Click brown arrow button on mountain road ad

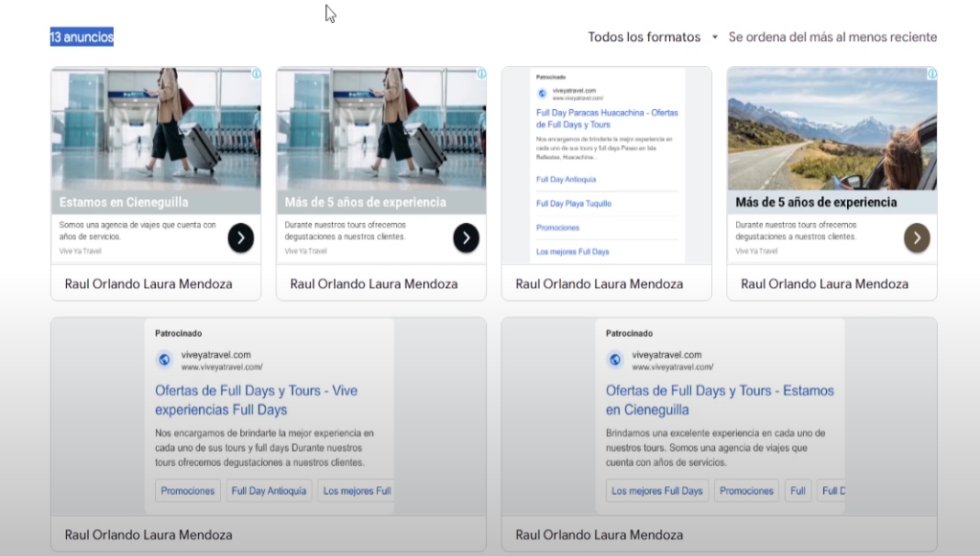[917, 237]
